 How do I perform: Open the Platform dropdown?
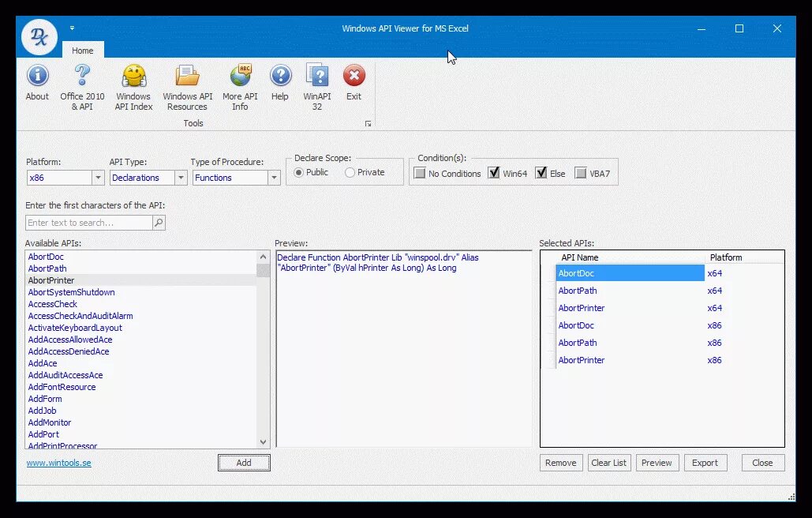click(98, 178)
